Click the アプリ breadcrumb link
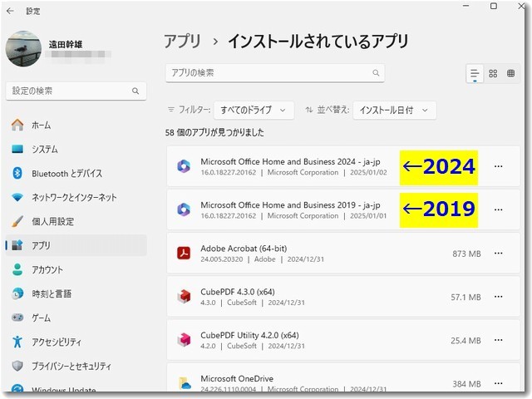Image resolution: width=532 pixels, height=399 pixels. click(x=182, y=41)
